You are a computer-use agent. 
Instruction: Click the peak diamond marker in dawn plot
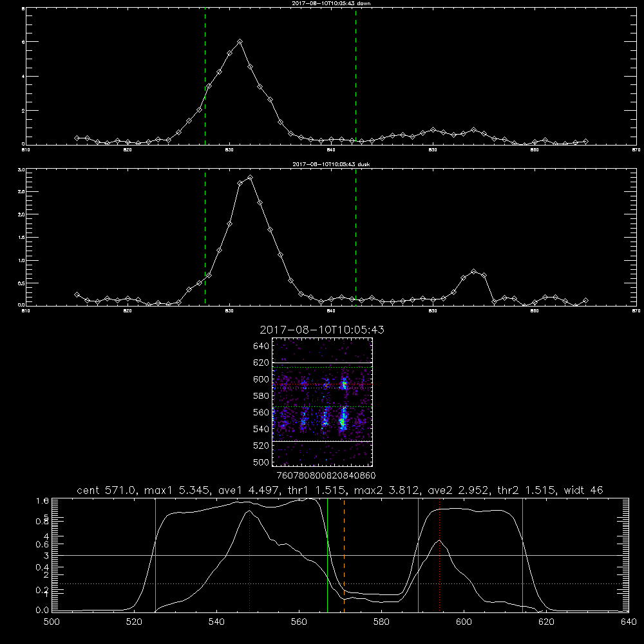click(x=240, y=41)
